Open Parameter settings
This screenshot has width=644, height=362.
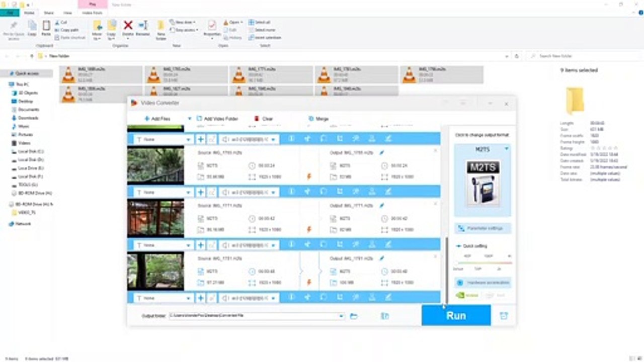482,228
